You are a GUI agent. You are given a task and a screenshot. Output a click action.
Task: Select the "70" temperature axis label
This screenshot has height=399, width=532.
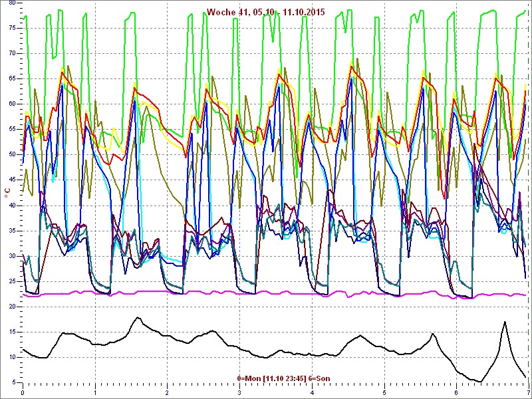tap(12, 54)
